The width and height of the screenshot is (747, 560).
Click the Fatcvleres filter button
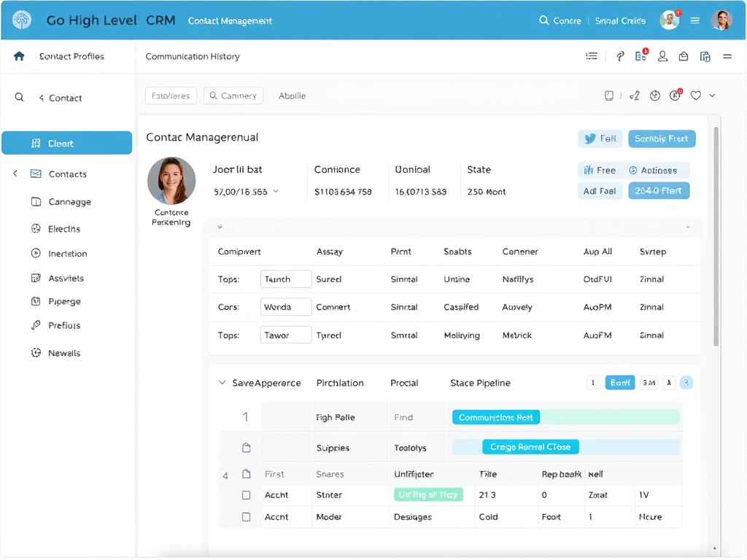(171, 96)
